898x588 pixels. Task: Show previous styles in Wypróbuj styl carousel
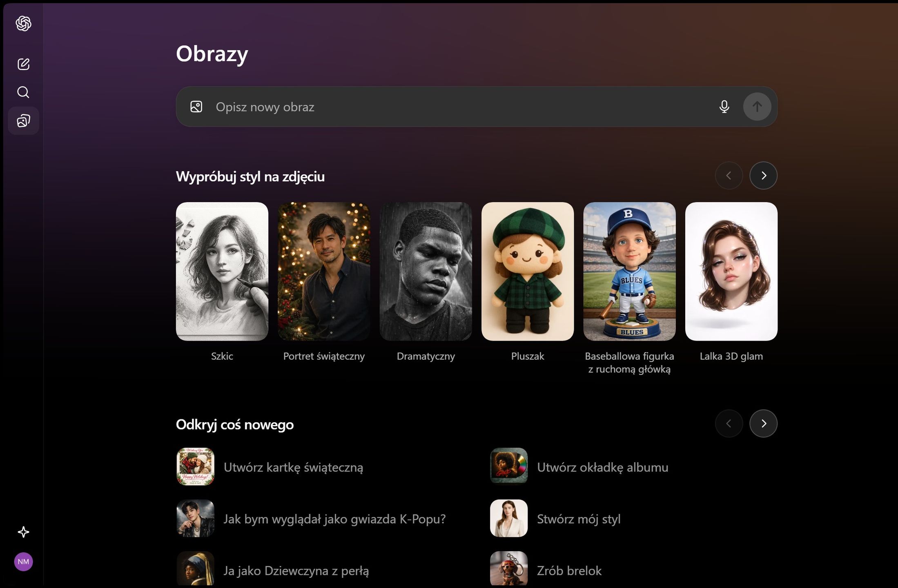point(729,176)
